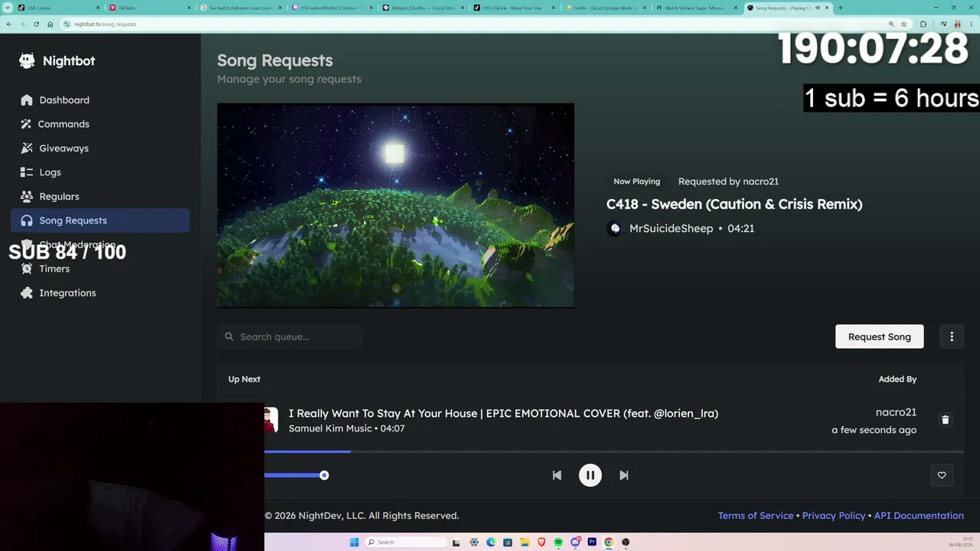
Task: Open Discord from the taskbar
Action: tap(575, 542)
